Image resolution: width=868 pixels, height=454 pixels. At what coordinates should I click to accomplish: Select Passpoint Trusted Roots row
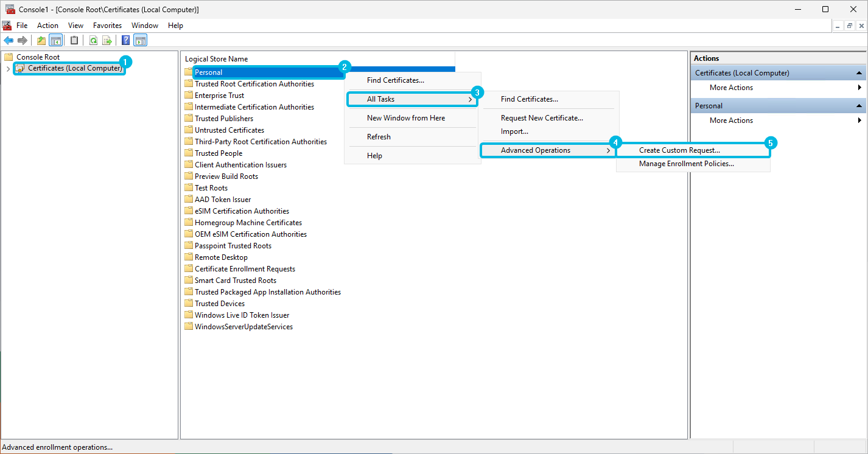(x=228, y=246)
